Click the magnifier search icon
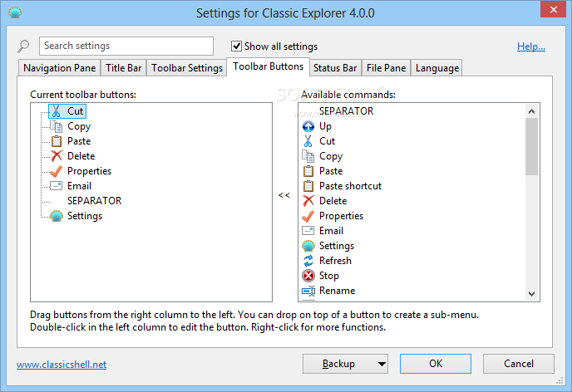 (23, 46)
